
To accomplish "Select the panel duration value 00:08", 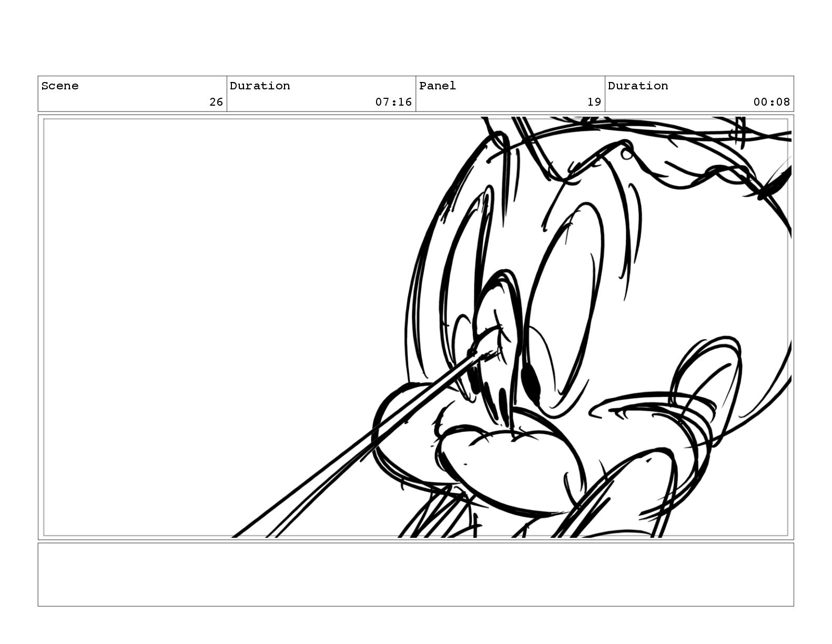I will pyautogui.click(x=772, y=102).
